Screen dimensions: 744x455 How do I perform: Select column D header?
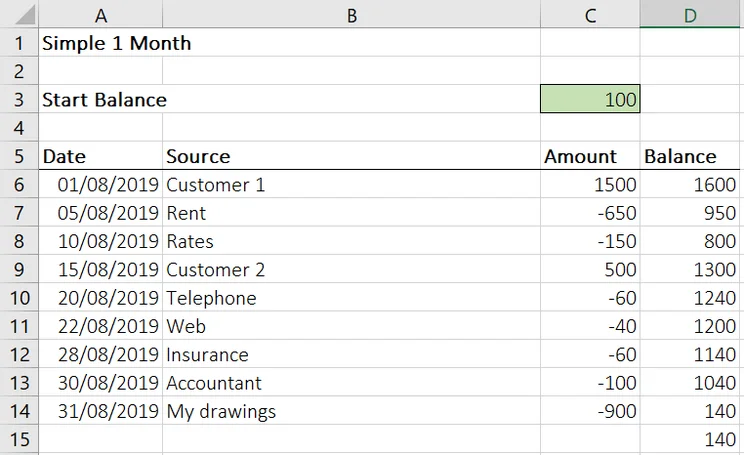point(690,14)
